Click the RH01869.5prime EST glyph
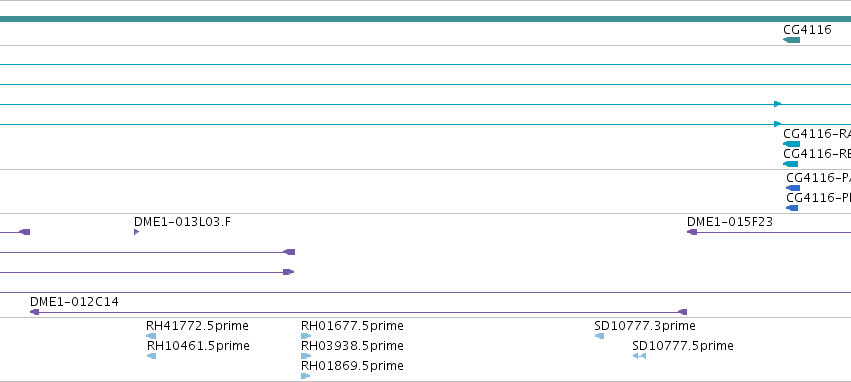This screenshot has width=851, height=382. click(x=306, y=375)
